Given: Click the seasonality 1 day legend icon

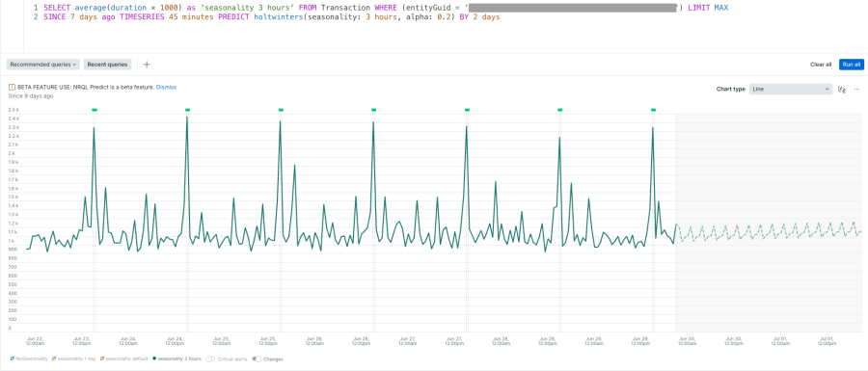Looking at the screenshot, I should [54, 358].
